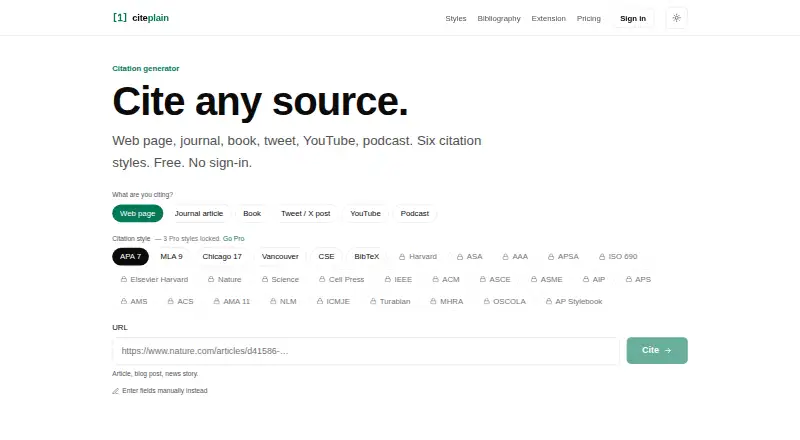Click Enter fields manually instead
Viewport: 800px width, 440px height.
pos(160,391)
